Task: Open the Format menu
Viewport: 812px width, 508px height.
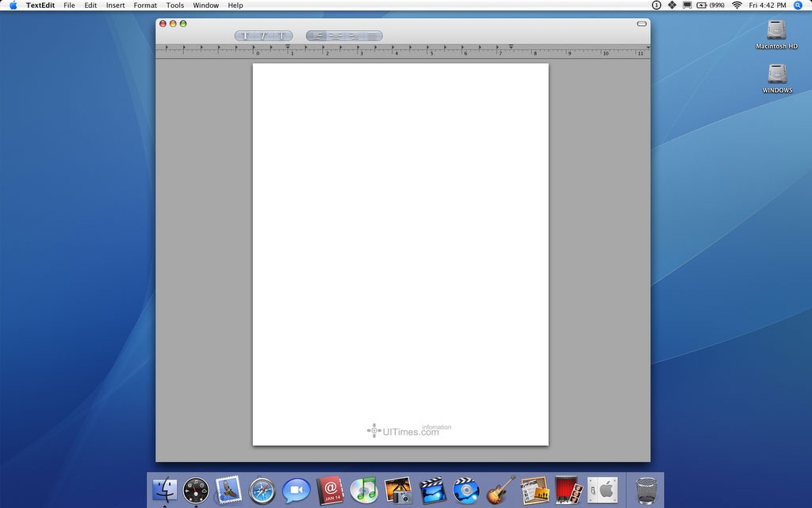Action: coord(145,6)
